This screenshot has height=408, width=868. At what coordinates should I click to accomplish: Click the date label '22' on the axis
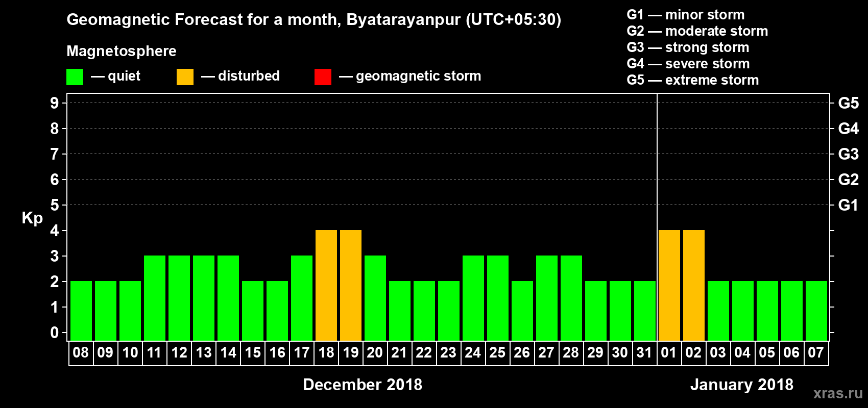point(424,353)
